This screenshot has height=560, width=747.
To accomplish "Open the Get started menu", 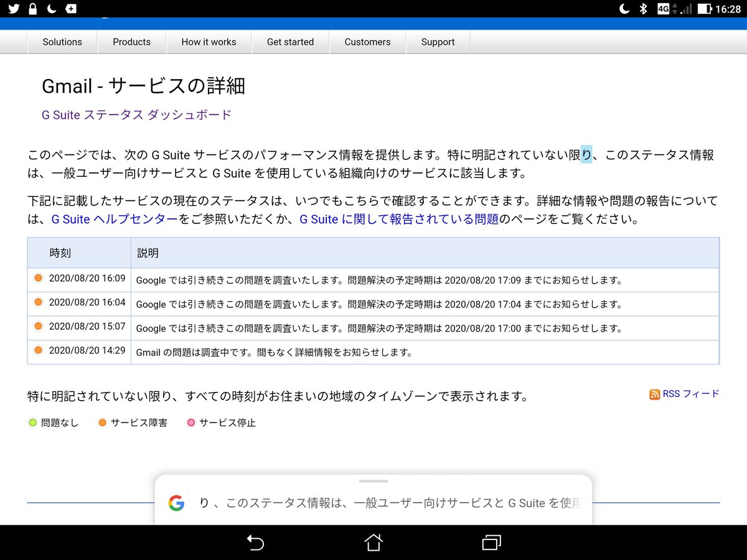I will pos(290,42).
